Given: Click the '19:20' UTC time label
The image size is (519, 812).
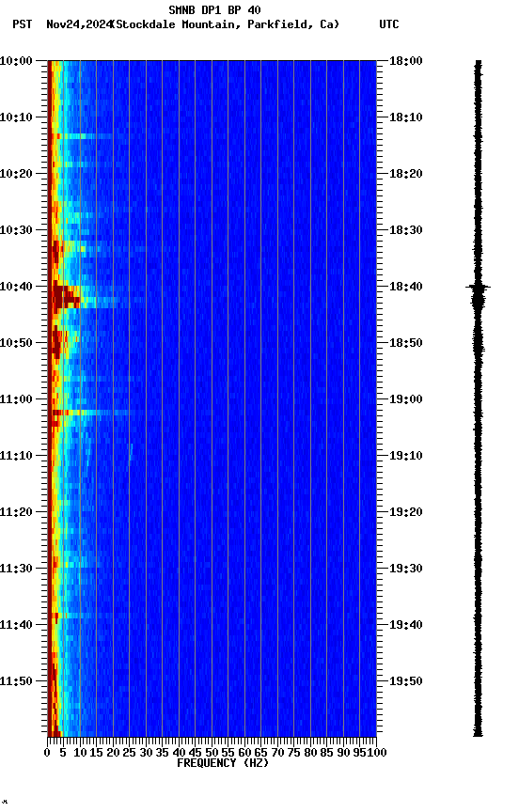Looking at the screenshot, I should 406,513.
